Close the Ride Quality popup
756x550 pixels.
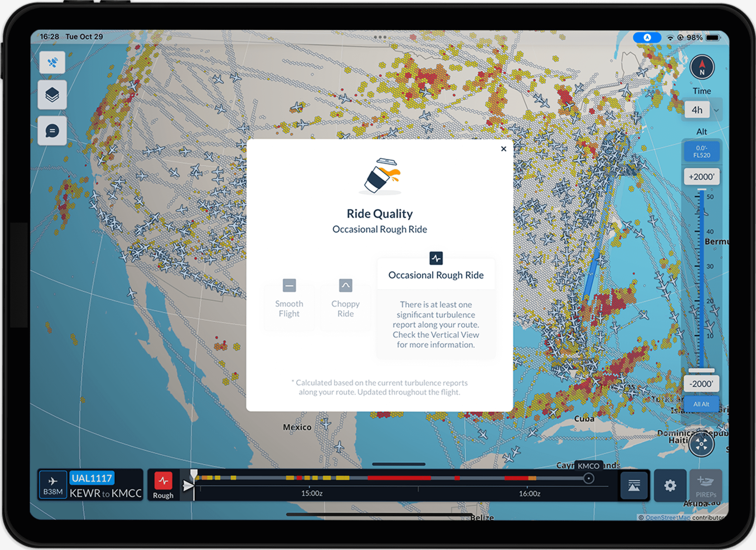tap(503, 149)
